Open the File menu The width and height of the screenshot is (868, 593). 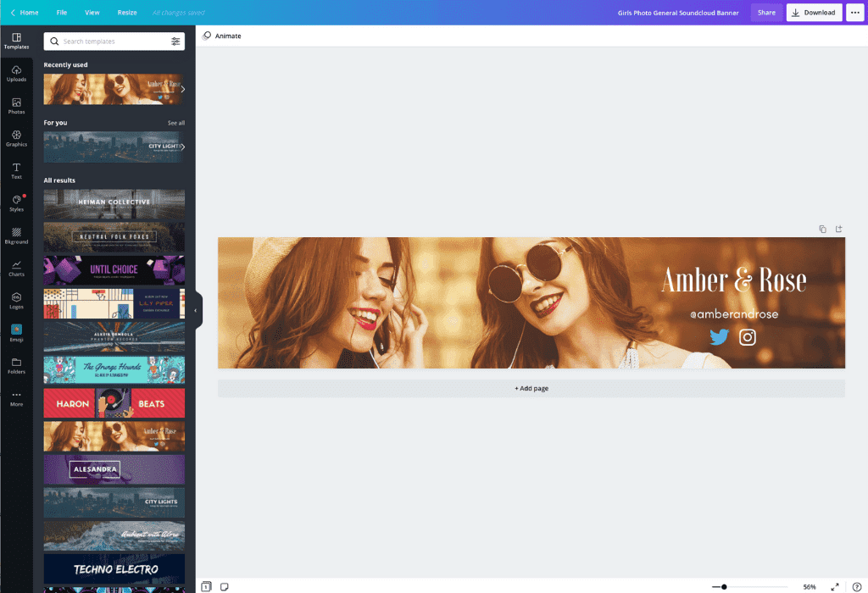point(61,12)
